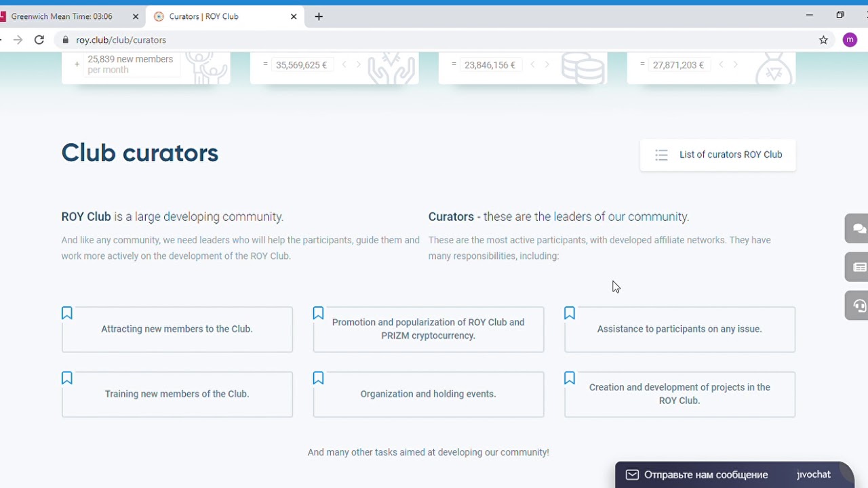868x488 pixels.
Task: Open the purple profile avatar menu
Action: [850, 40]
